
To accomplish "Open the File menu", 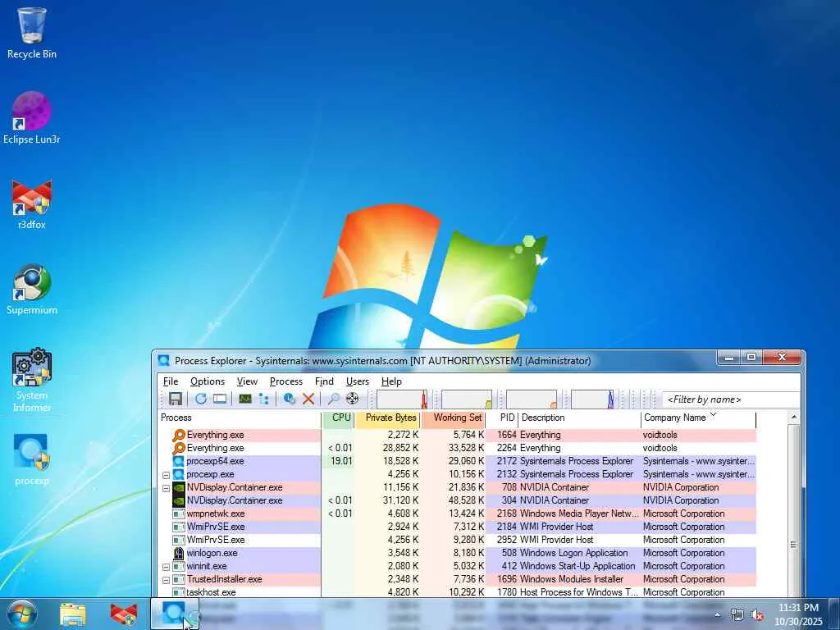I will 171,381.
